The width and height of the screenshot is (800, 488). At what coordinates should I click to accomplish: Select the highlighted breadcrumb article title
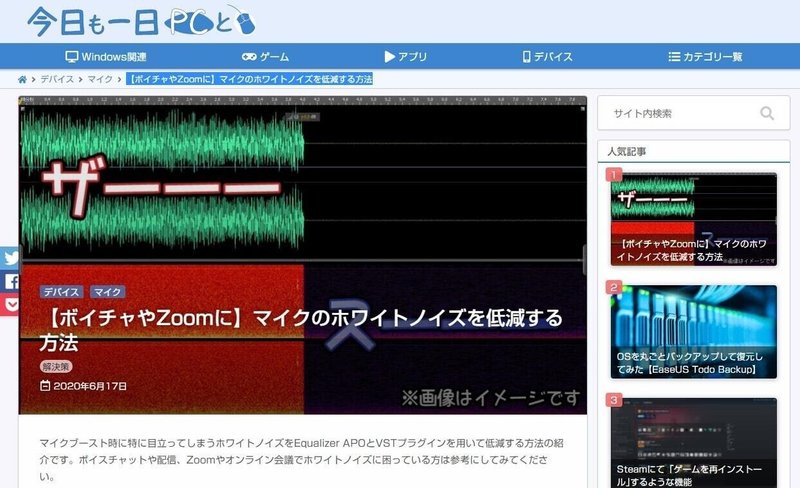[249, 79]
